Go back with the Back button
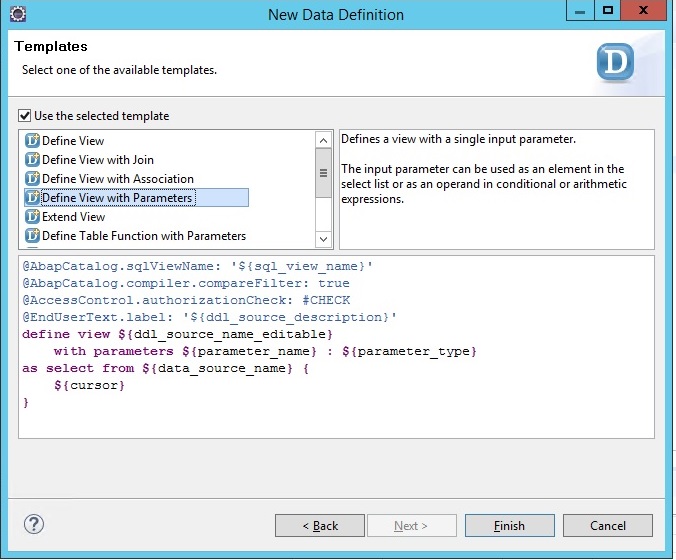This screenshot has height=560, width=676. tap(320, 526)
